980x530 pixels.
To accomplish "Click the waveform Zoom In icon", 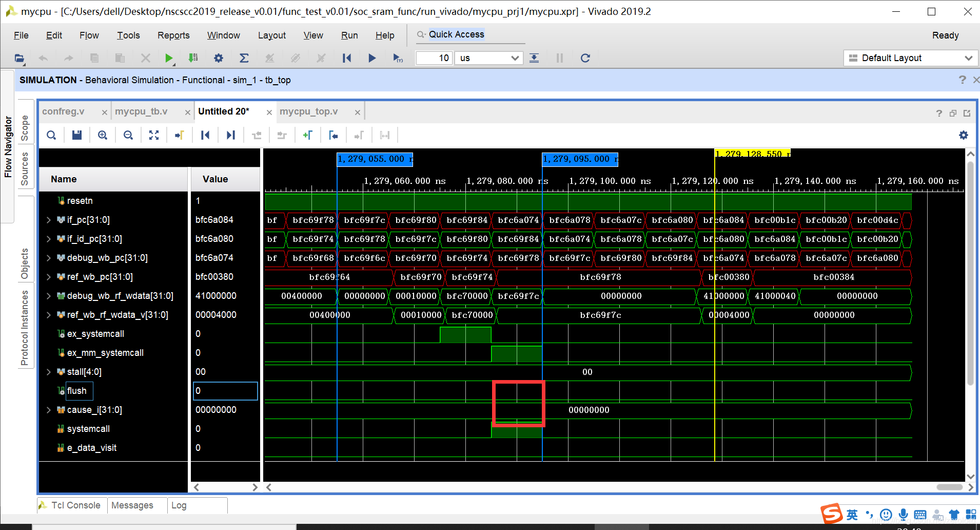I will 103,135.
